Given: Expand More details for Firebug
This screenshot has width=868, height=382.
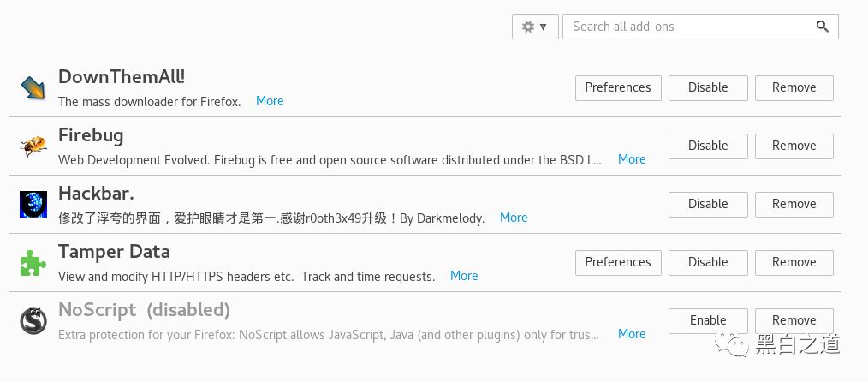Looking at the screenshot, I should [x=632, y=159].
